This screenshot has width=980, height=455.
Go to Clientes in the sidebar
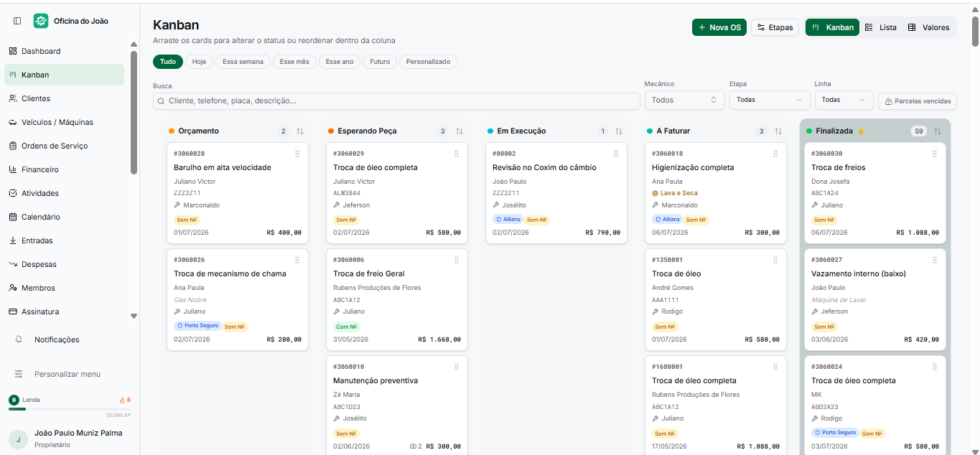(x=64, y=98)
